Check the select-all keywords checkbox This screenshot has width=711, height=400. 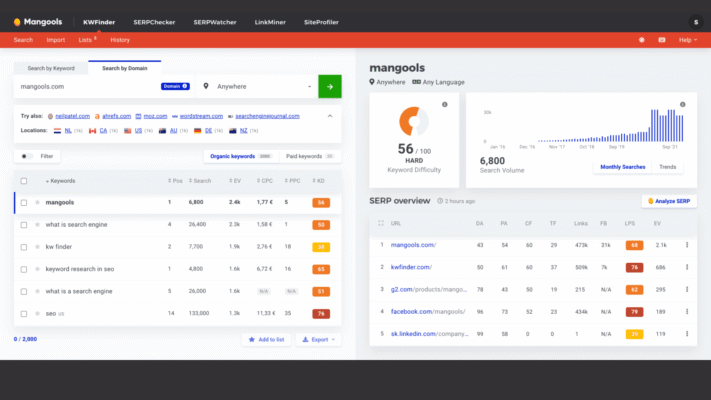[24, 181]
